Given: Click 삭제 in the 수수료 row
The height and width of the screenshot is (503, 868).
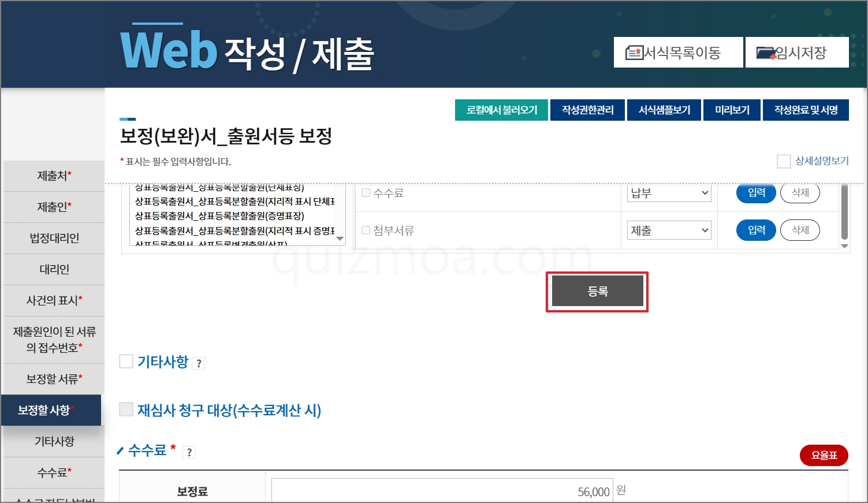Looking at the screenshot, I should click(800, 192).
